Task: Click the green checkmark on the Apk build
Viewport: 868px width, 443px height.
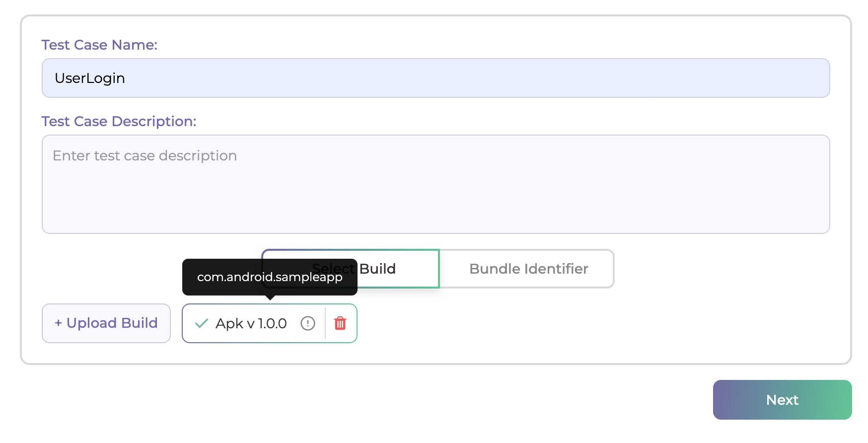Action: coord(201,323)
